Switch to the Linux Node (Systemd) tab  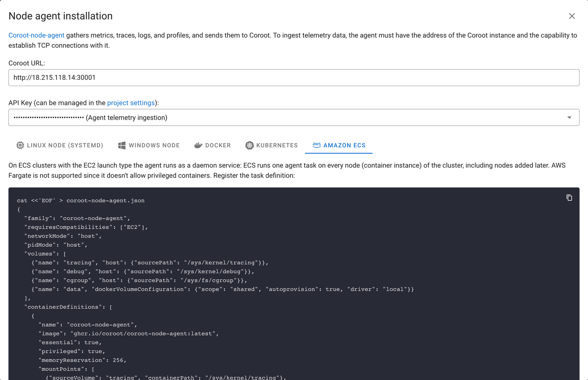pyautogui.click(x=60, y=145)
